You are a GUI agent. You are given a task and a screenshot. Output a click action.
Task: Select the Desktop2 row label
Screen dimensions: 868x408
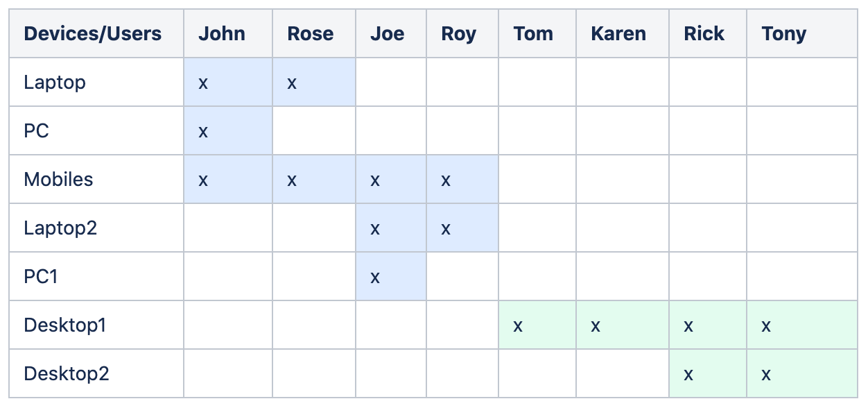[67, 373]
